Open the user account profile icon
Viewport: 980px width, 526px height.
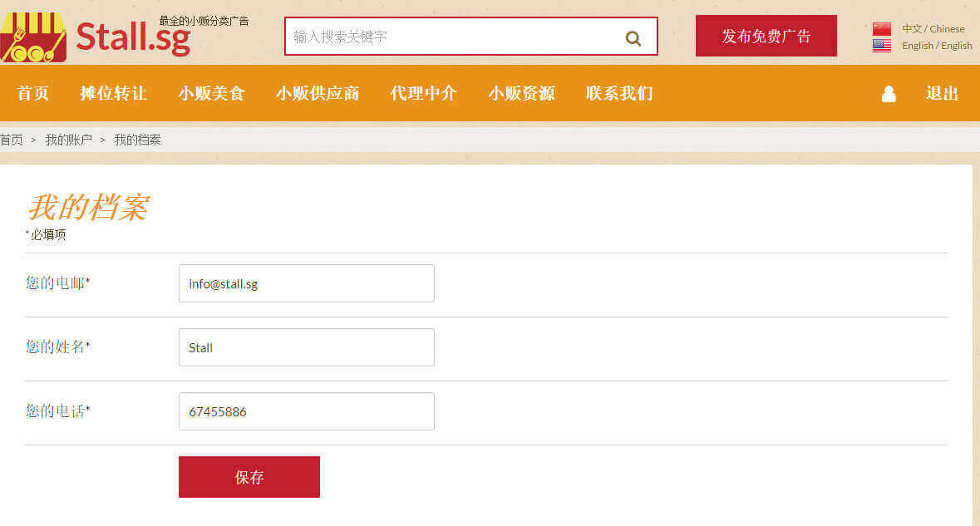click(889, 94)
